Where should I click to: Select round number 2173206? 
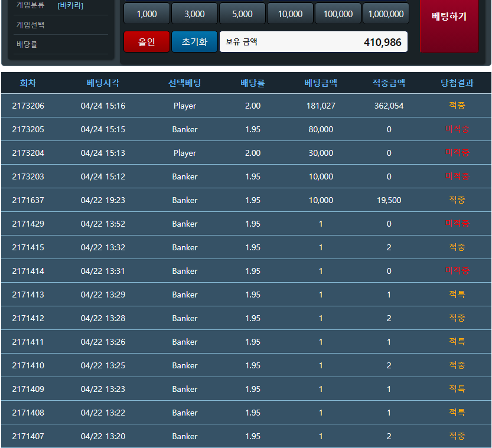click(28, 106)
